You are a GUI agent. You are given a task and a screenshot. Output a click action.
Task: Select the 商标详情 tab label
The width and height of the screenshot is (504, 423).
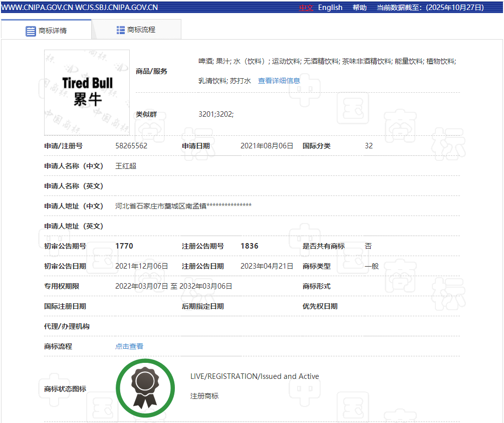[53, 31]
